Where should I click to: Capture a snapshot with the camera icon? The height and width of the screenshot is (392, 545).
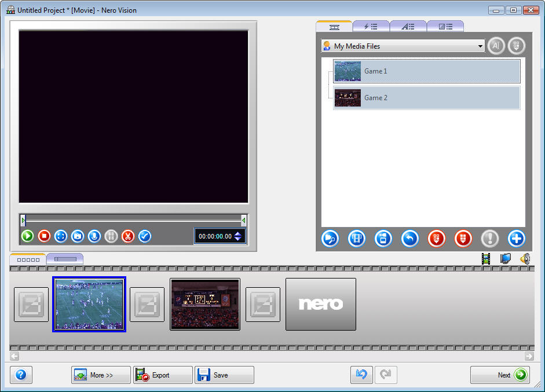click(x=78, y=236)
